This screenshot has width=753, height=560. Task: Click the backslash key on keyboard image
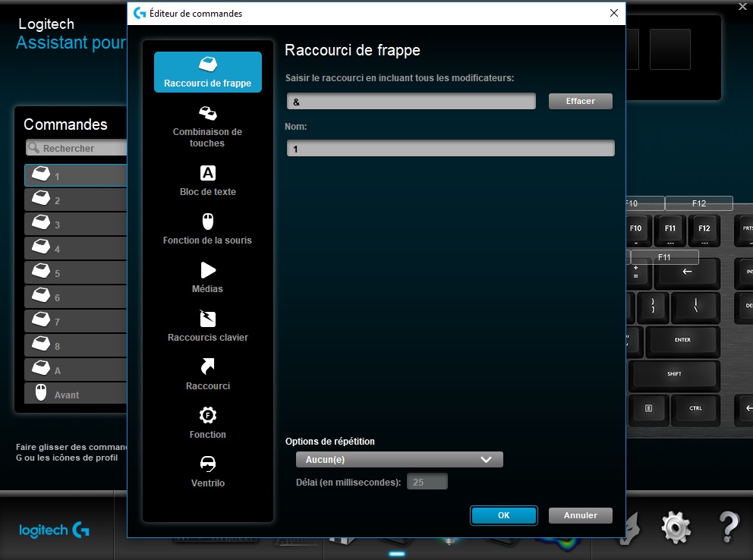tap(695, 307)
